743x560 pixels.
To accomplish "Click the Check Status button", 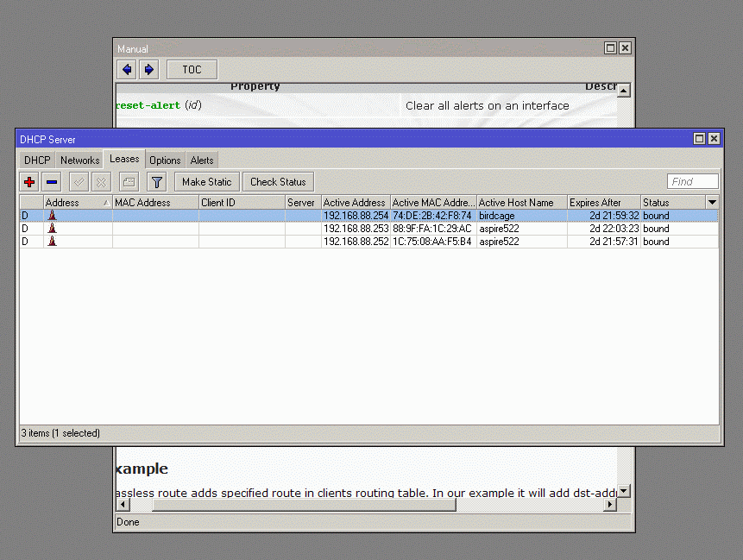I will tap(278, 182).
